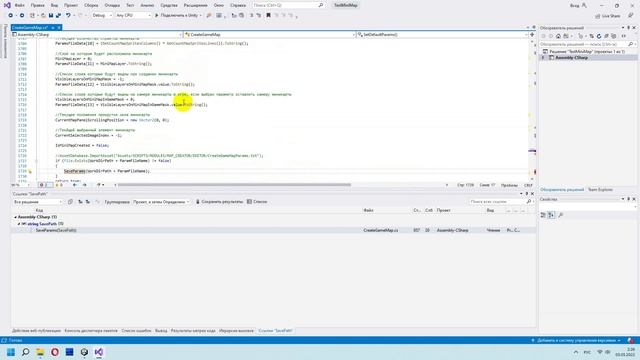The height and width of the screenshot is (360, 640).
Task: Open the CreateGameMap class dropdown
Action: (x=270, y=35)
